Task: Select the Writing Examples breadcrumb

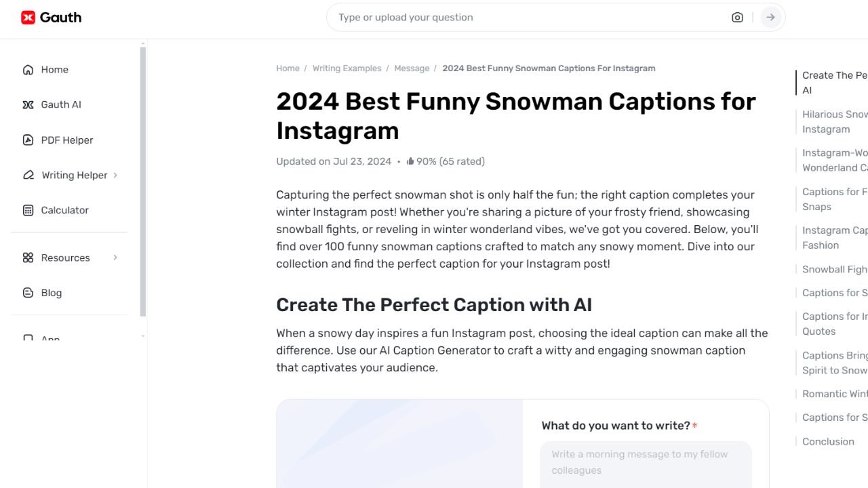Action: point(347,68)
